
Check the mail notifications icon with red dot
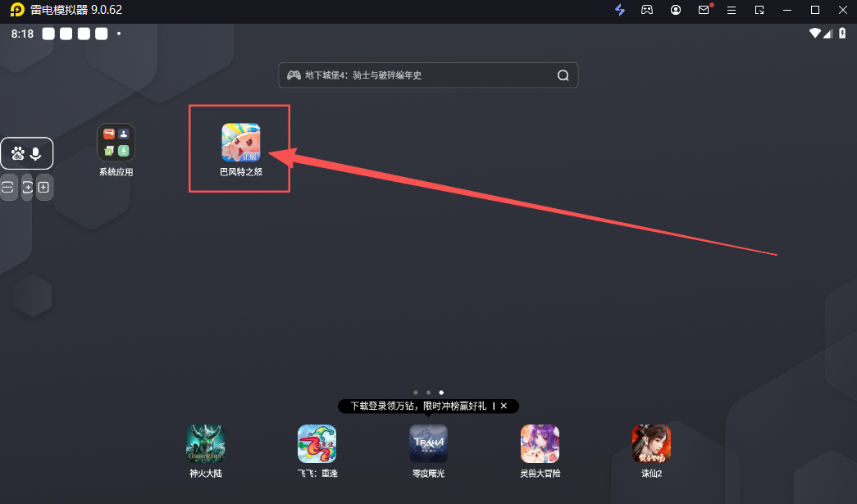704,10
